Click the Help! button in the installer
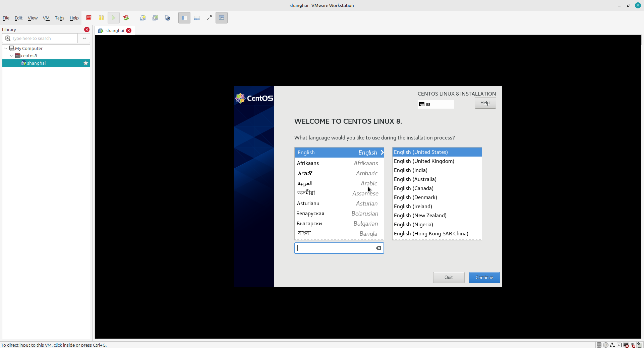The image size is (644, 348). pos(485,103)
